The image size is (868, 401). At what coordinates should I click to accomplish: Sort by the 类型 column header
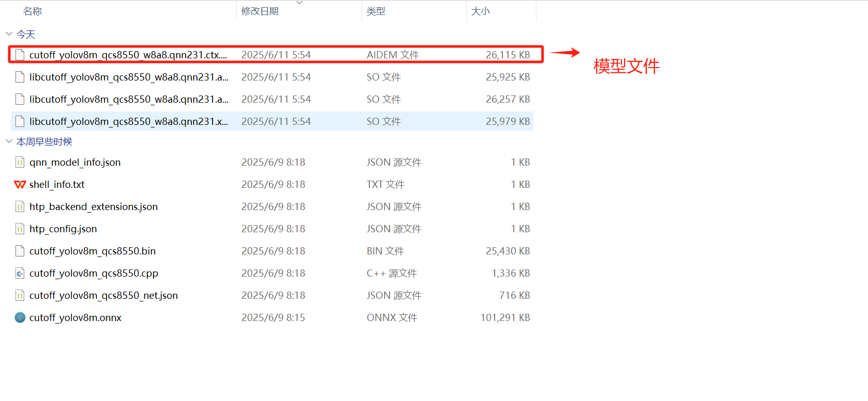point(376,11)
